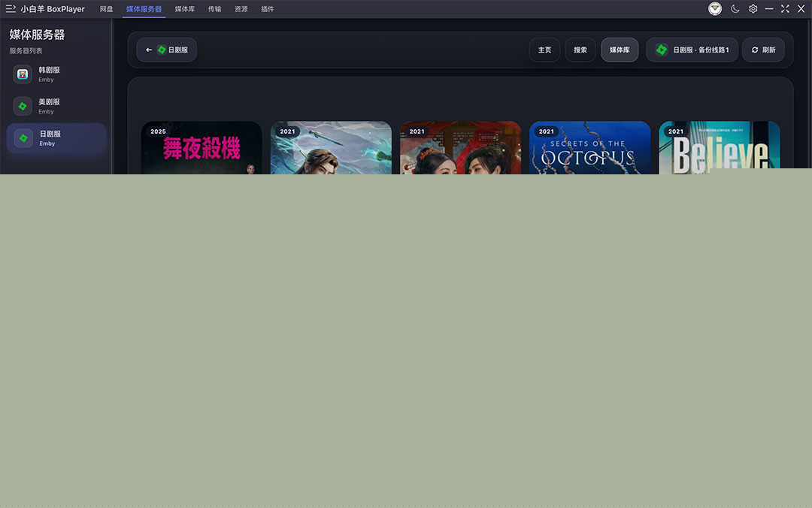Enter fullscreen using the expand icon
812x508 pixels.
[x=785, y=9]
